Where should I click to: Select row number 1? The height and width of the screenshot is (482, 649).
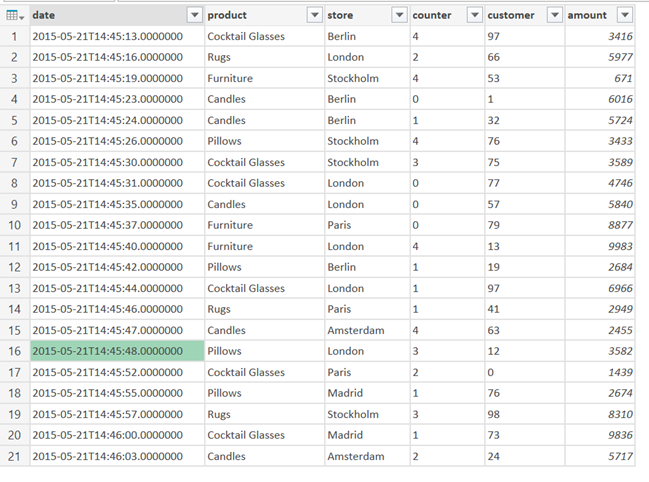tap(14, 36)
